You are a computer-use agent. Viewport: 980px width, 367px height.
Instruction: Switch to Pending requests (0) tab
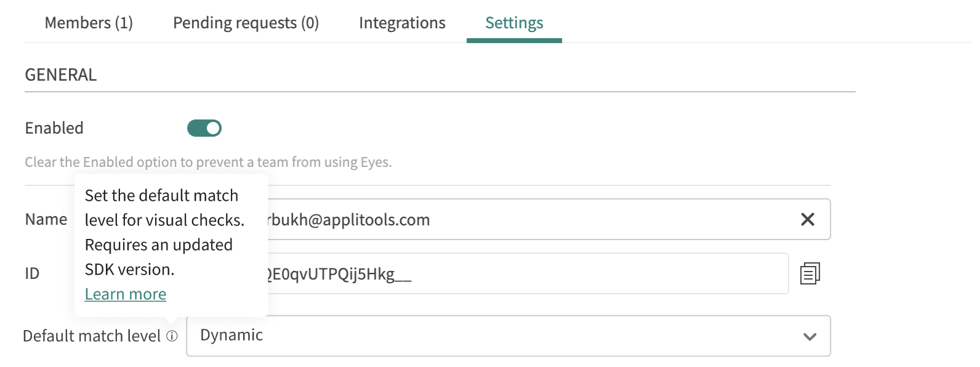246,23
